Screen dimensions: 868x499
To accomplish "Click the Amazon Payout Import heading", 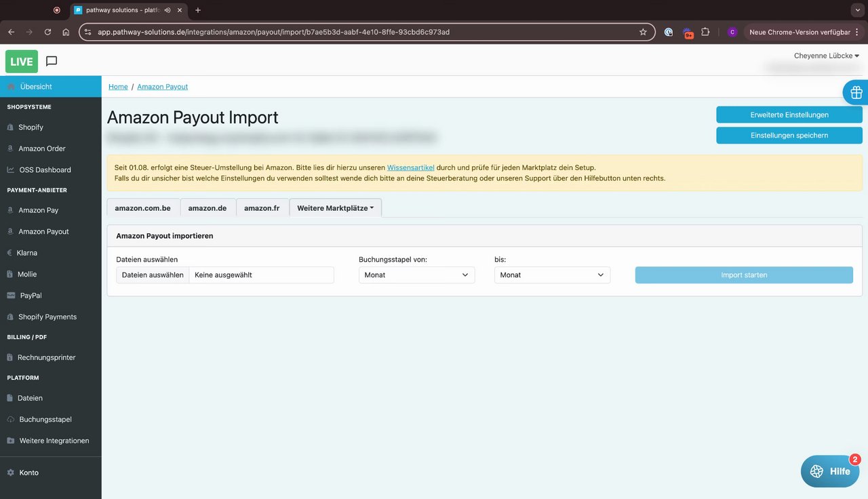I will 193,117.
